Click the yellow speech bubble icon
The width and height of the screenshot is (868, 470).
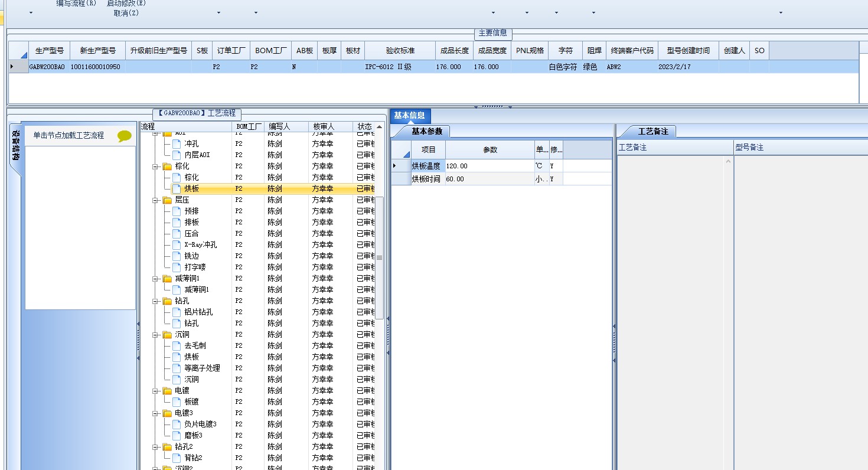point(124,136)
